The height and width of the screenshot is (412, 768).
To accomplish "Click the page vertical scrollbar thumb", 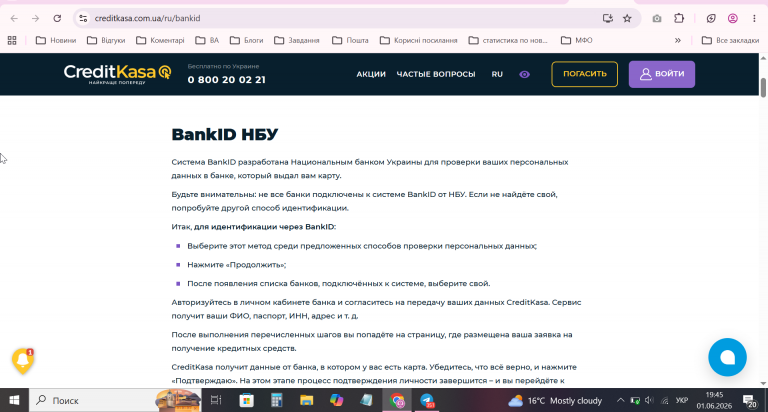I will tap(763, 88).
